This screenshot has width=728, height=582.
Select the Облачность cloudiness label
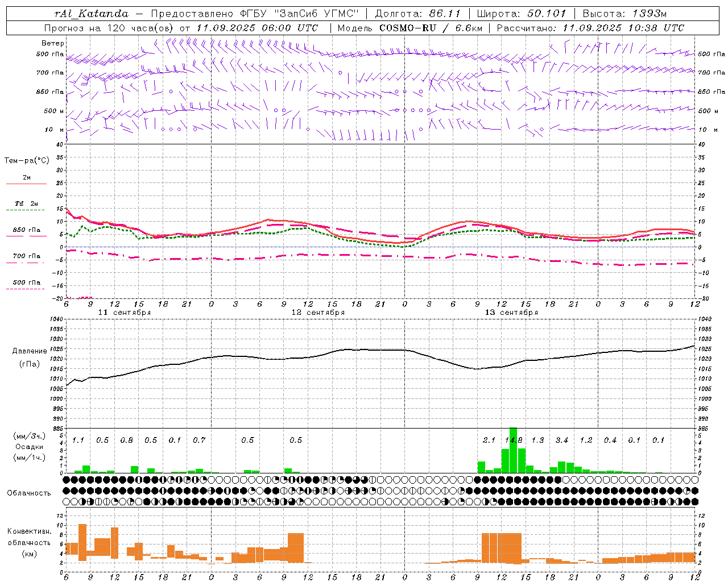pos(29,493)
